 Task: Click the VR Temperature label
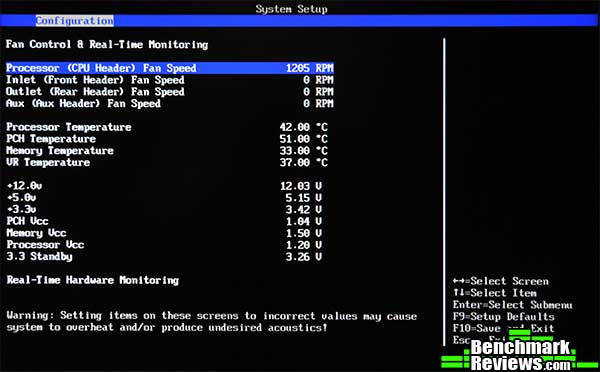click(x=48, y=163)
